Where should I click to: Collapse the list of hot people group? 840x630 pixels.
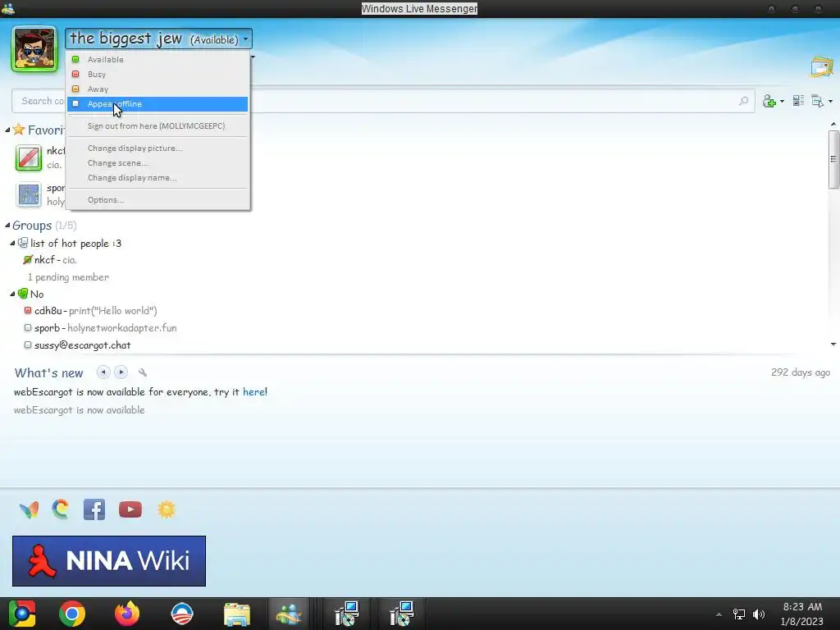[13, 243]
